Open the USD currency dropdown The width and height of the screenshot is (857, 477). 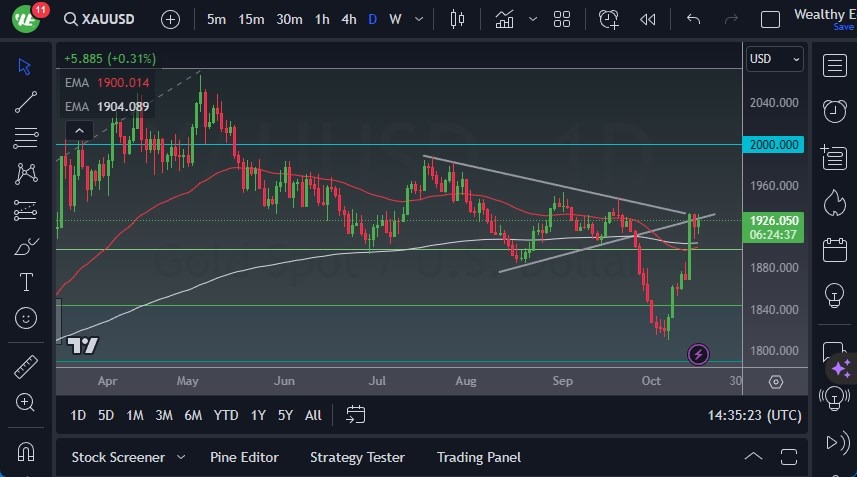click(775, 59)
